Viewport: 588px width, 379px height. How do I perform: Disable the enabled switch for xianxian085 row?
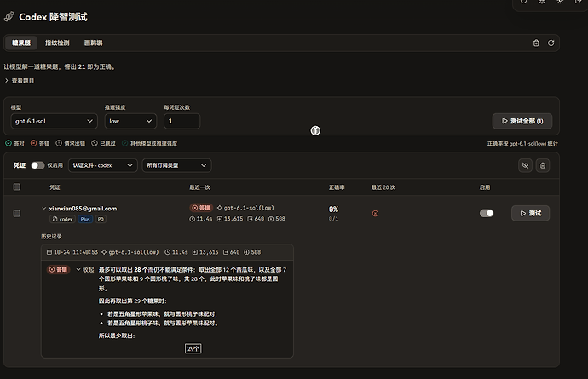[487, 213]
